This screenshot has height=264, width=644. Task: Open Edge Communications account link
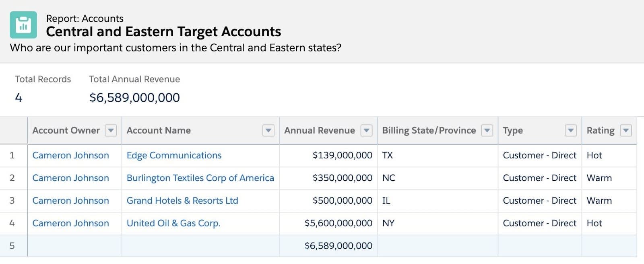pyautogui.click(x=174, y=155)
